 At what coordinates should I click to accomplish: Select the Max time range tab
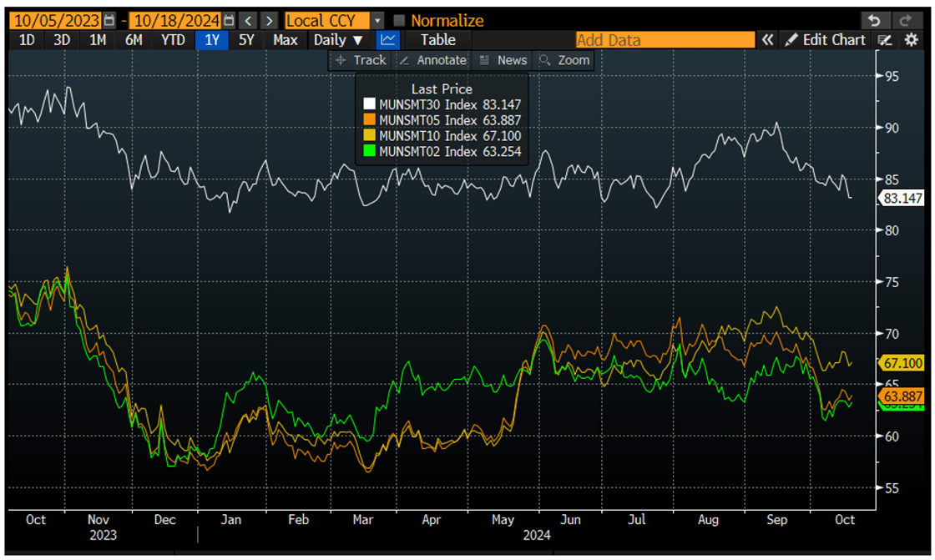286,39
